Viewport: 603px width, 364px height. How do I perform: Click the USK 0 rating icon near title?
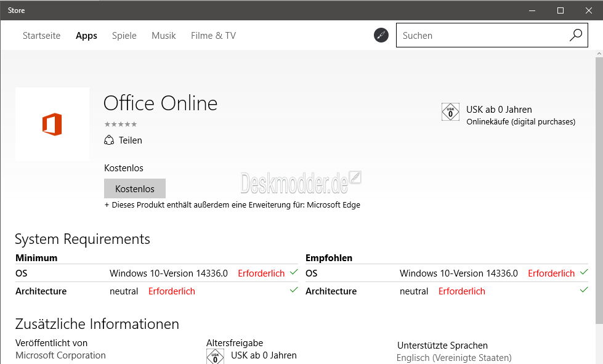(450, 112)
